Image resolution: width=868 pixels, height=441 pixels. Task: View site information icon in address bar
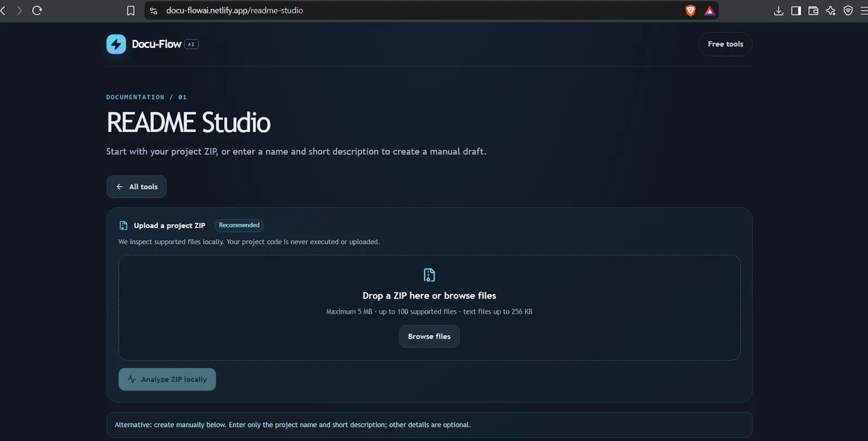coord(154,10)
